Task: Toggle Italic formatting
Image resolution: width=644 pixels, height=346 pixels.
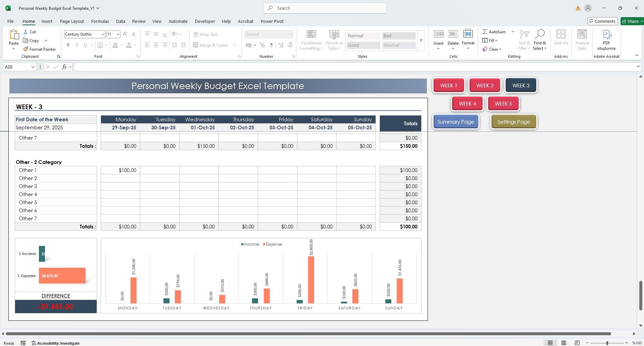Action: click(x=77, y=45)
